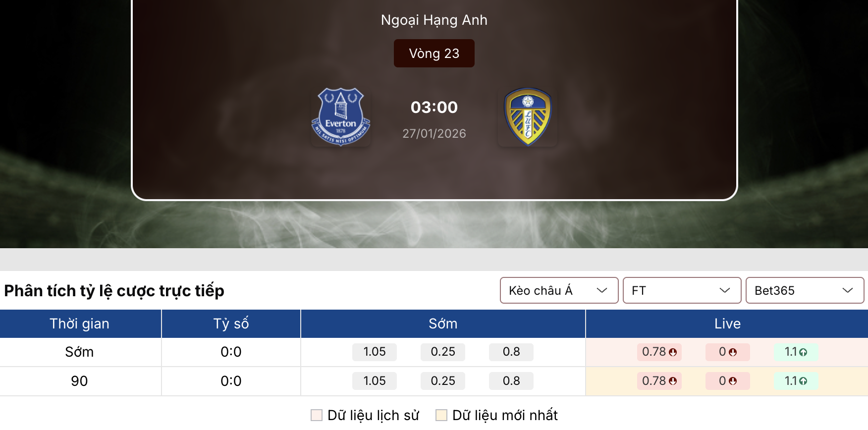
Task: Open the Ngoại Hạng Anh league link
Action: pos(434,20)
